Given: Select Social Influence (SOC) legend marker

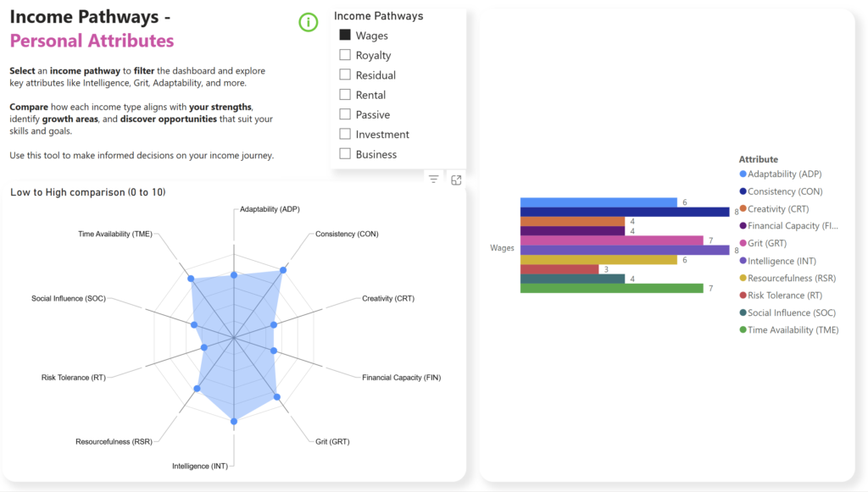Looking at the screenshot, I should tap(743, 312).
